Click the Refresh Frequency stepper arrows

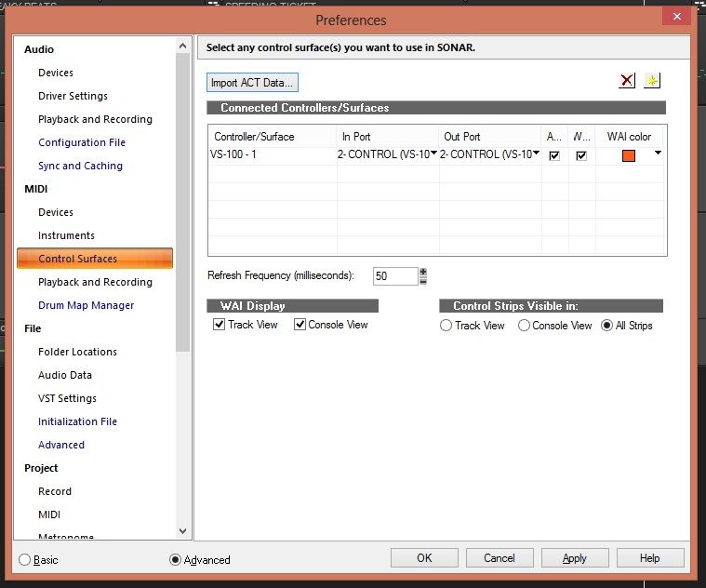(423, 275)
